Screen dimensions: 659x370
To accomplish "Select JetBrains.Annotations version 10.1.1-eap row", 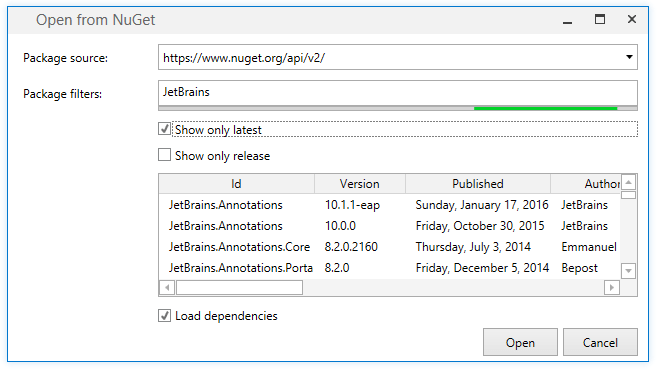I will [390, 205].
